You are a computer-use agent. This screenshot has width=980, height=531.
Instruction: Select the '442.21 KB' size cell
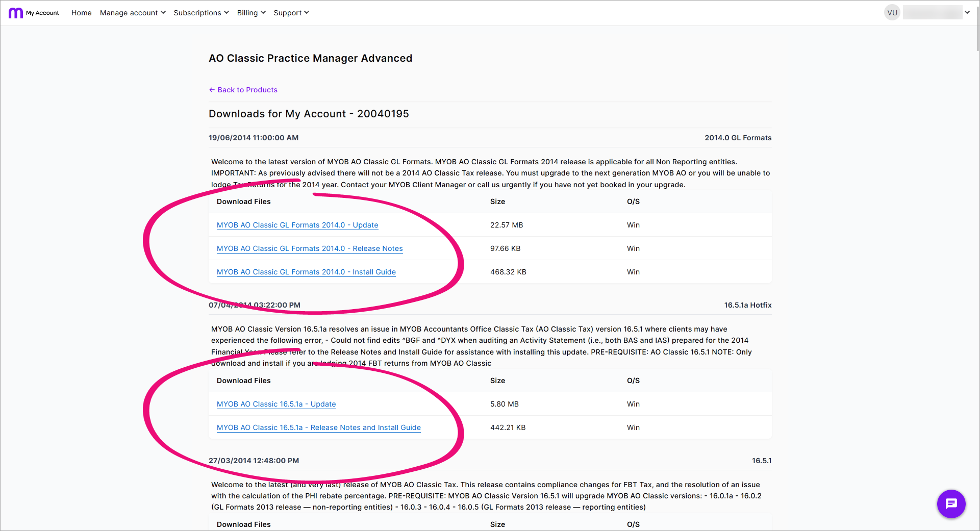click(508, 427)
